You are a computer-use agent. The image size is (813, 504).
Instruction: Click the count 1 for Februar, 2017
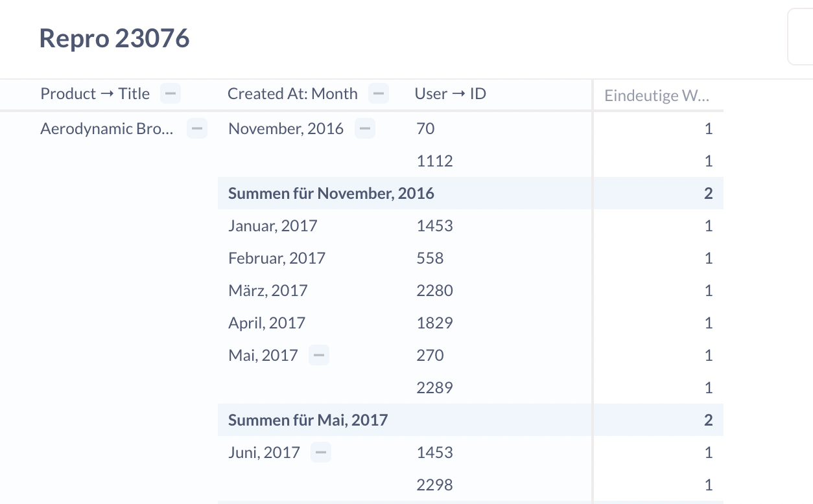(x=709, y=257)
